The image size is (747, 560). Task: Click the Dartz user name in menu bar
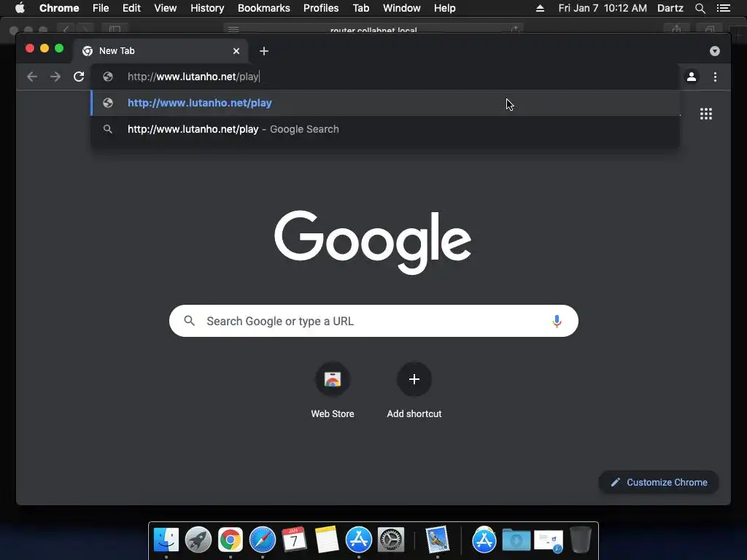pos(670,8)
